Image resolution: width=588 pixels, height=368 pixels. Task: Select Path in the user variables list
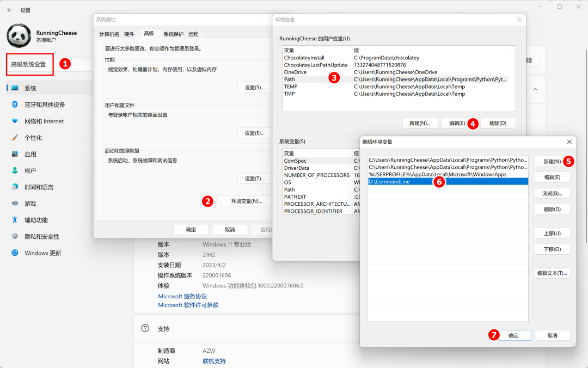click(x=290, y=79)
